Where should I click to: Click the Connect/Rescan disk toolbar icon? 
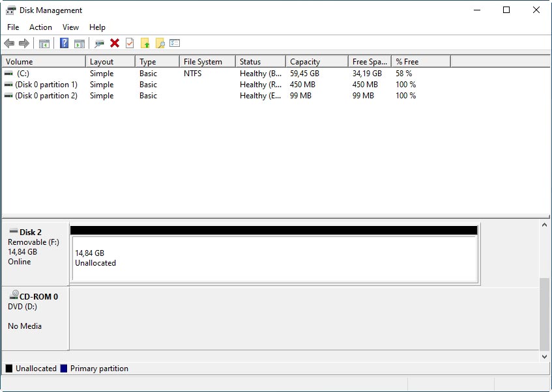point(100,44)
